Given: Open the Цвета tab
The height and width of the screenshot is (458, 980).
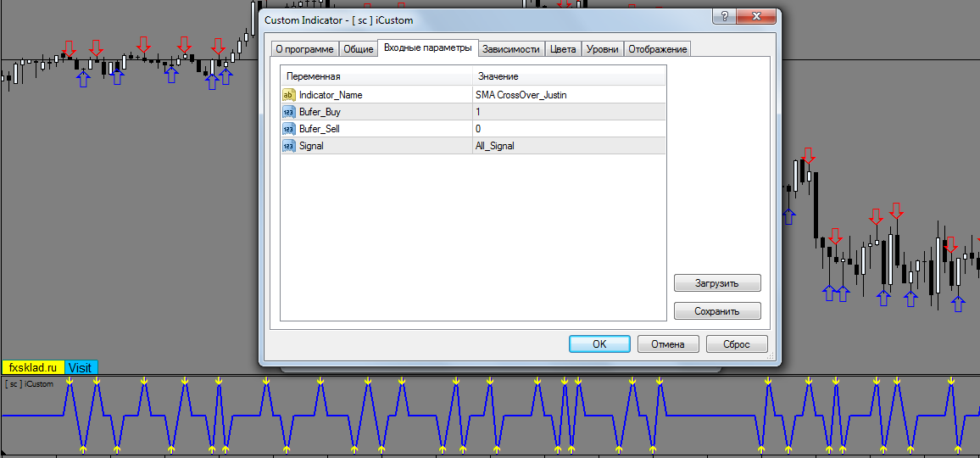Looking at the screenshot, I should click(563, 49).
